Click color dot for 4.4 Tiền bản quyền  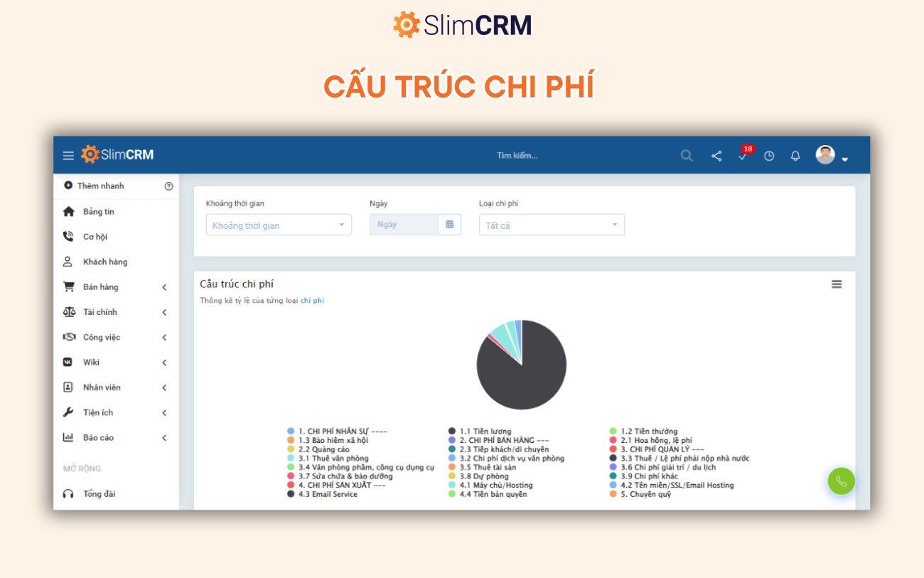[452, 494]
